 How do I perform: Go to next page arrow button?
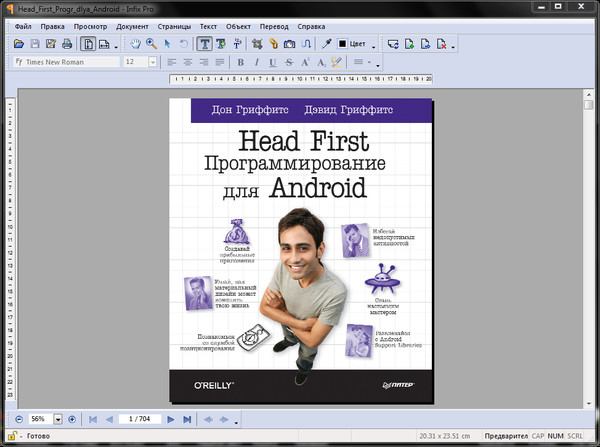pyautogui.click(x=171, y=418)
